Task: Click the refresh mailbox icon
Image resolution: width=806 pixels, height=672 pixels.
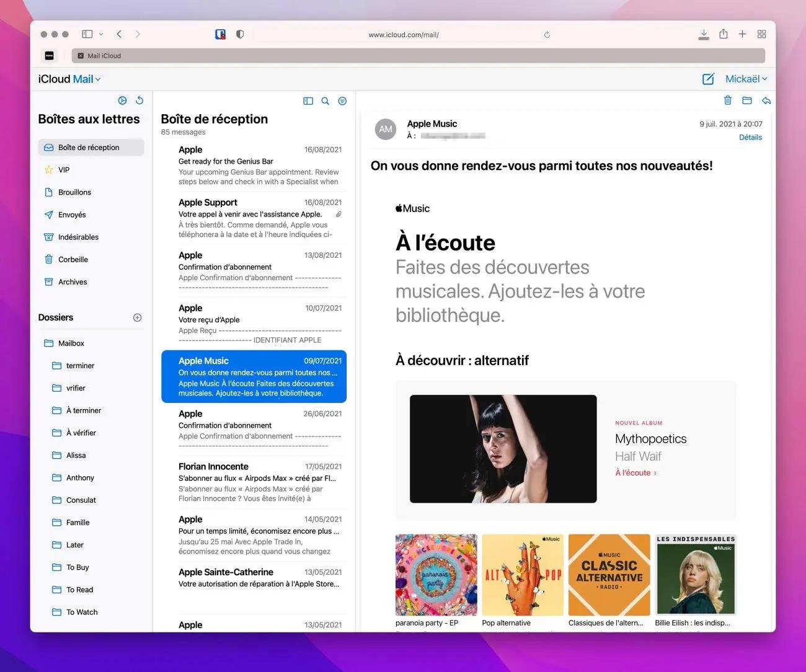Action: coord(139,100)
